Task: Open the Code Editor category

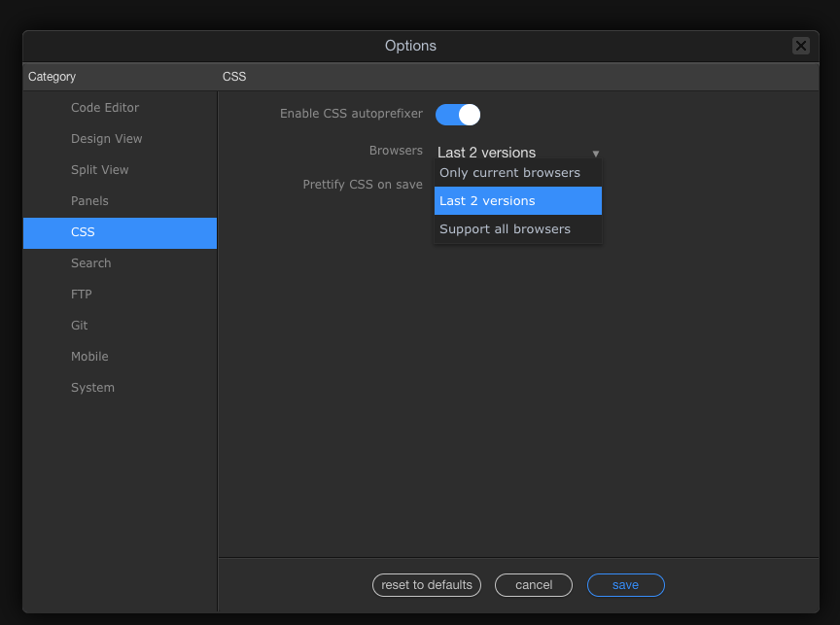Action: pos(105,108)
